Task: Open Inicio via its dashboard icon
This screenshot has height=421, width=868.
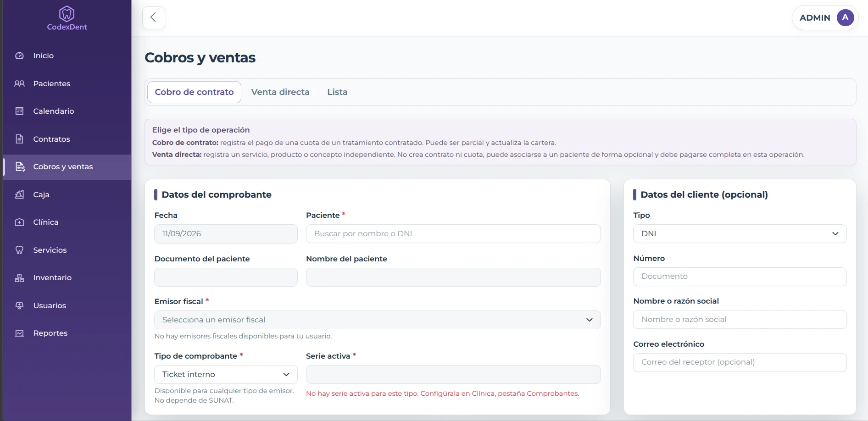Action: coord(19,55)
